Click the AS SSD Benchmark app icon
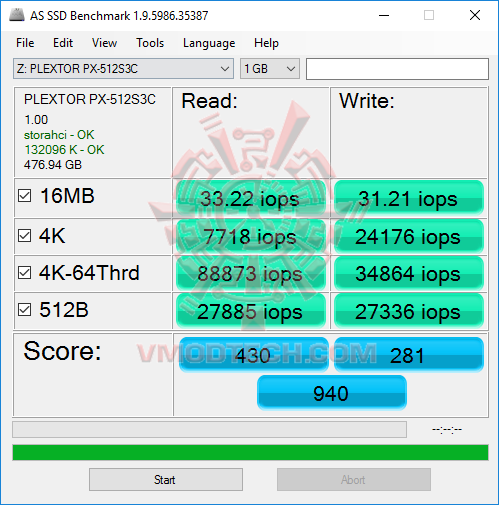The width and height of the screenshot is (499, 505). pyautogui.click(x=17, y=15)
